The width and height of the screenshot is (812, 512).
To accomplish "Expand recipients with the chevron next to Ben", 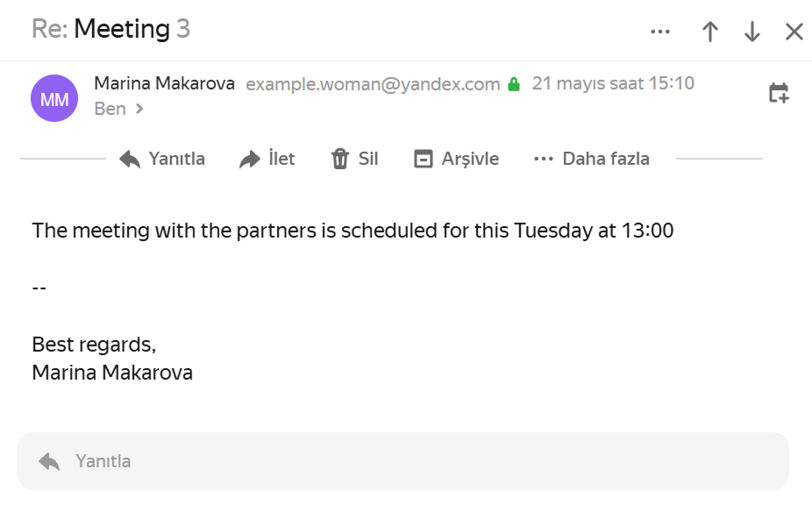I will coord(139,109).
